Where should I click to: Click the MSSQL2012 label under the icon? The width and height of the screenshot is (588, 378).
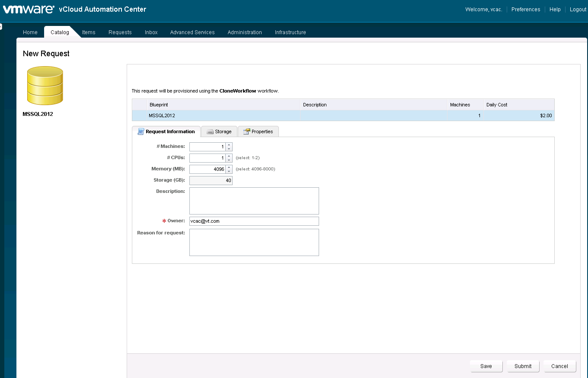pyautogui.click(x=38, y=115)
